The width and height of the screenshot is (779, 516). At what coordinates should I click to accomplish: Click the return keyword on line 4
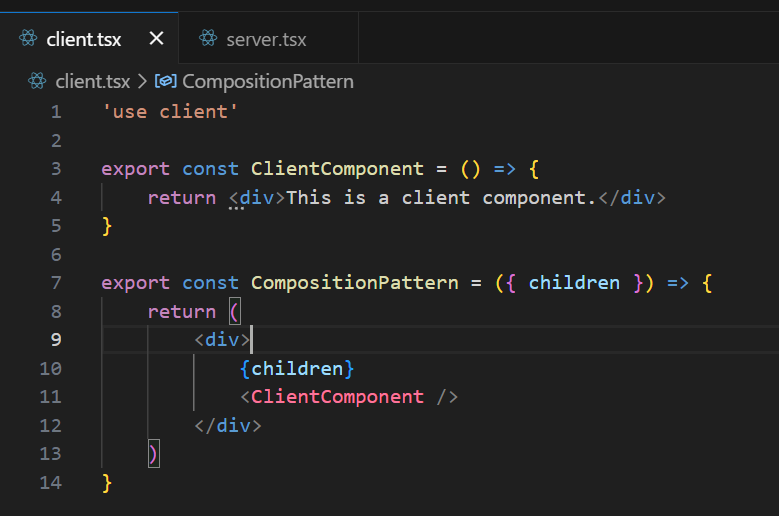pos(182,198)
